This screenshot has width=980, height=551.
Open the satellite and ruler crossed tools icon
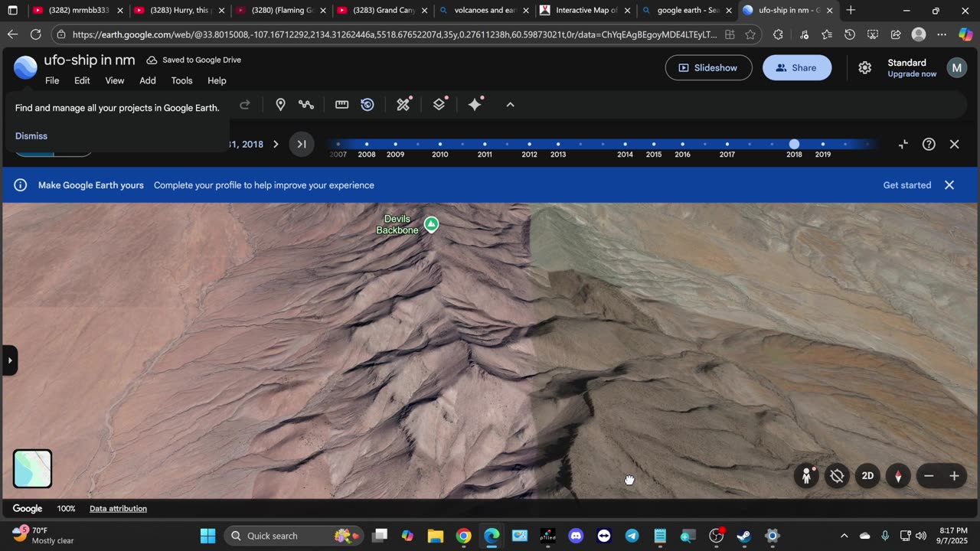pos(403,105)
